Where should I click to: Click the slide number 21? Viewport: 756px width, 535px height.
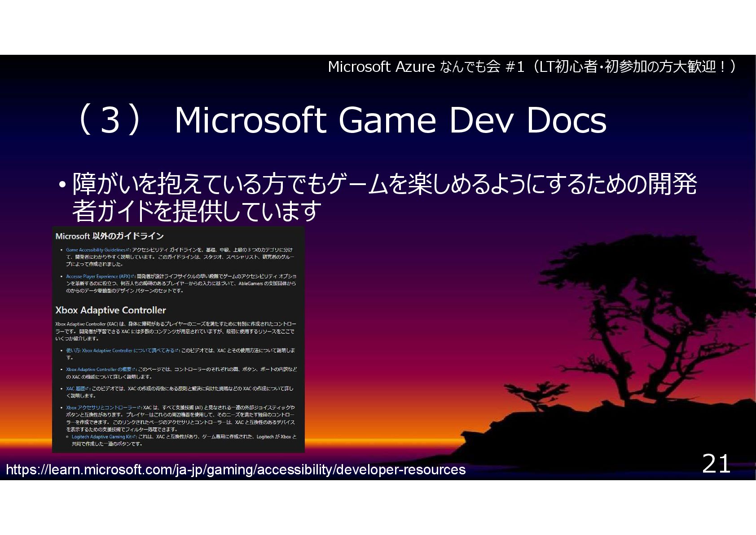coord(716,464)
